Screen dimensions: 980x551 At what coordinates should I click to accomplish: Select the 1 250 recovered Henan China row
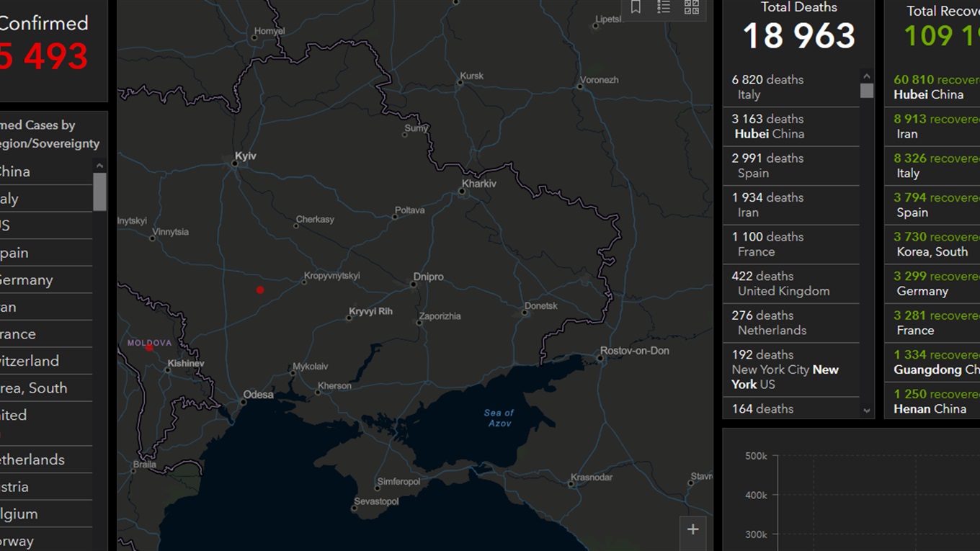pos(932,401)
